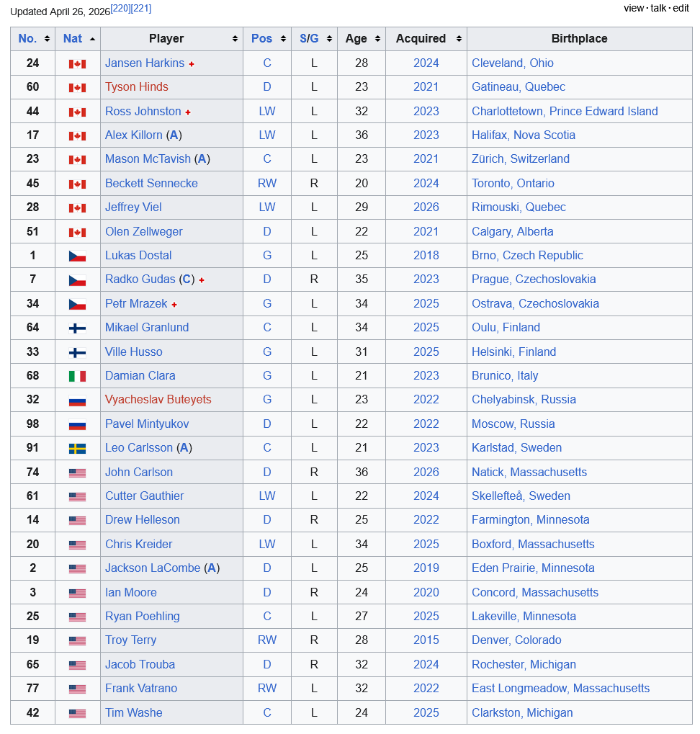
Task: Click the S/G header link
Action: pos(309,38)
